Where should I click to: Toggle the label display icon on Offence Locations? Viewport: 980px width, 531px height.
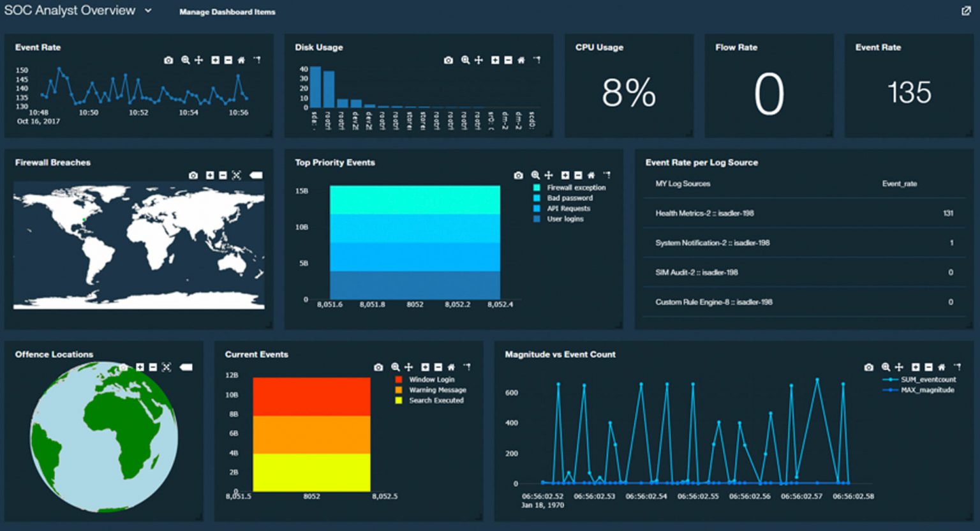tap(186, 367)
